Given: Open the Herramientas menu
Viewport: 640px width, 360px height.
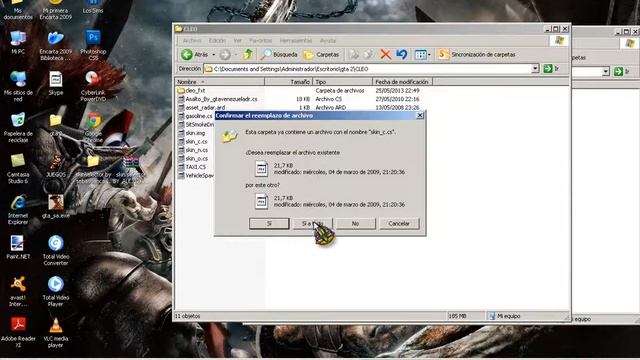Looking at the screenshot, I should (296, 40).
